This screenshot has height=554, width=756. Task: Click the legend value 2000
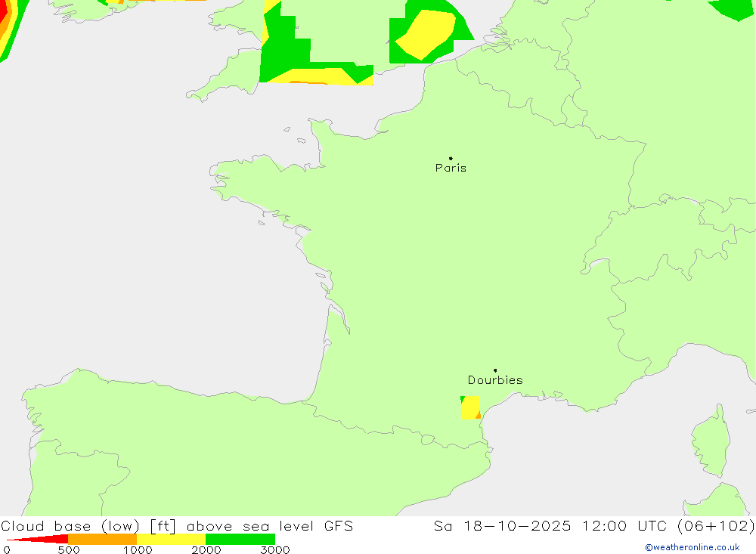pyautogui.click(x=206, y=549)
